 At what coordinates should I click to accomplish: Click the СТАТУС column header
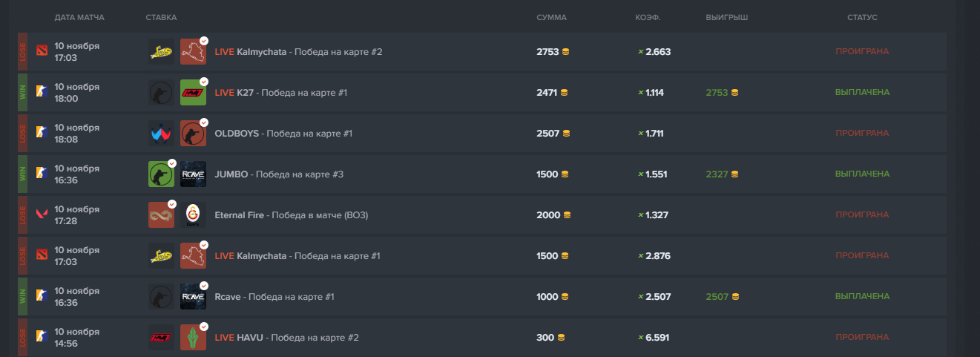(862, 17)
